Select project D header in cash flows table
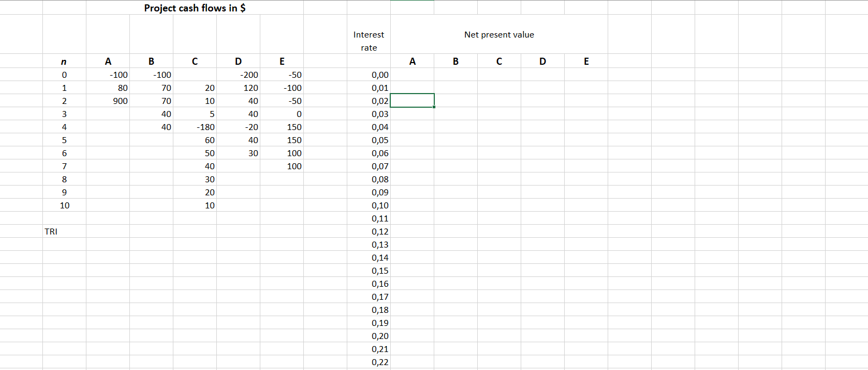 [x=238, y=61]
